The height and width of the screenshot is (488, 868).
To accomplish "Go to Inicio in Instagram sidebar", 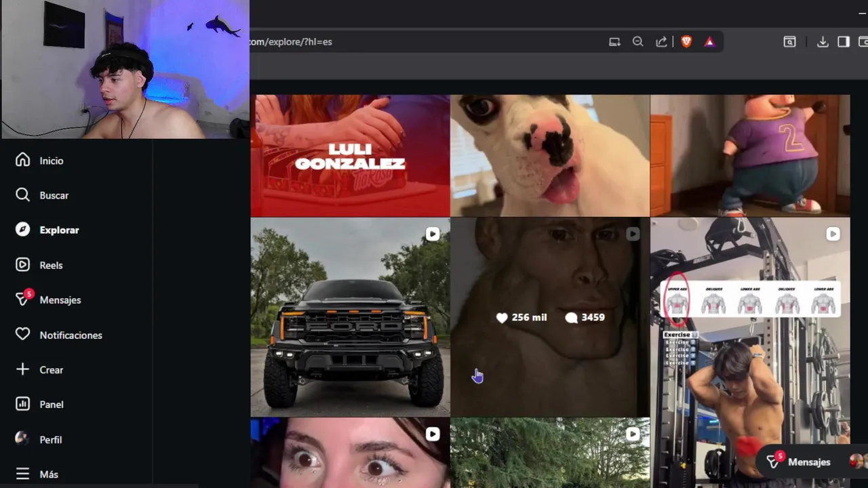I will point(41,161).
